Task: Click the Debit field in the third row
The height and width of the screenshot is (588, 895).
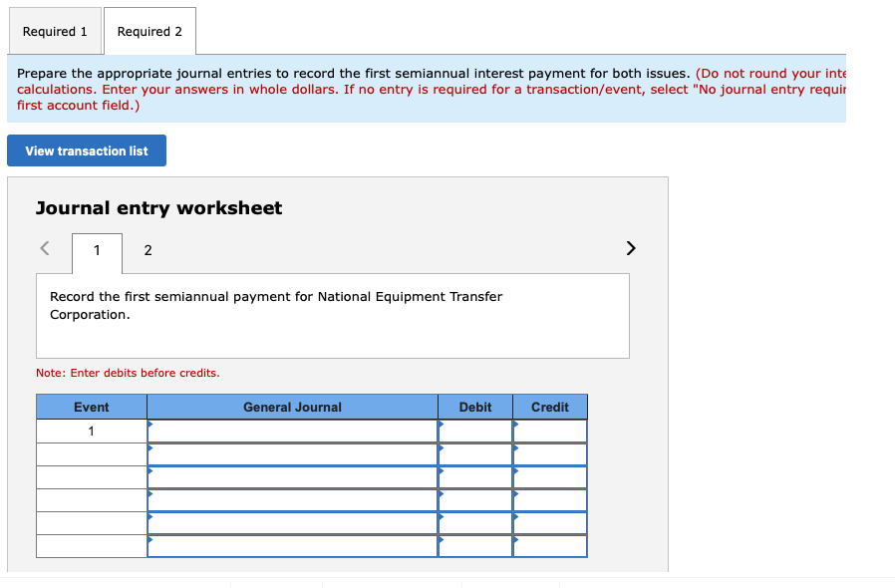Action: tap(476, 477)
